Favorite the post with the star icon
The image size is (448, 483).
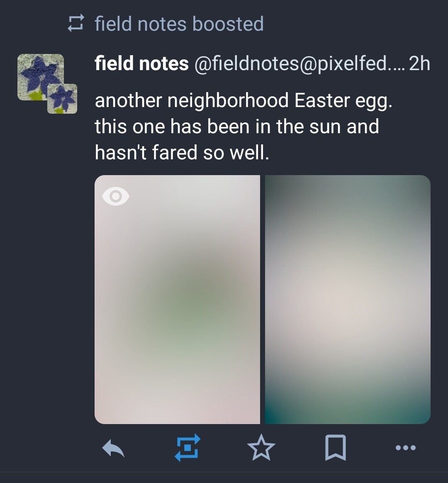click(x=261, y=448)
